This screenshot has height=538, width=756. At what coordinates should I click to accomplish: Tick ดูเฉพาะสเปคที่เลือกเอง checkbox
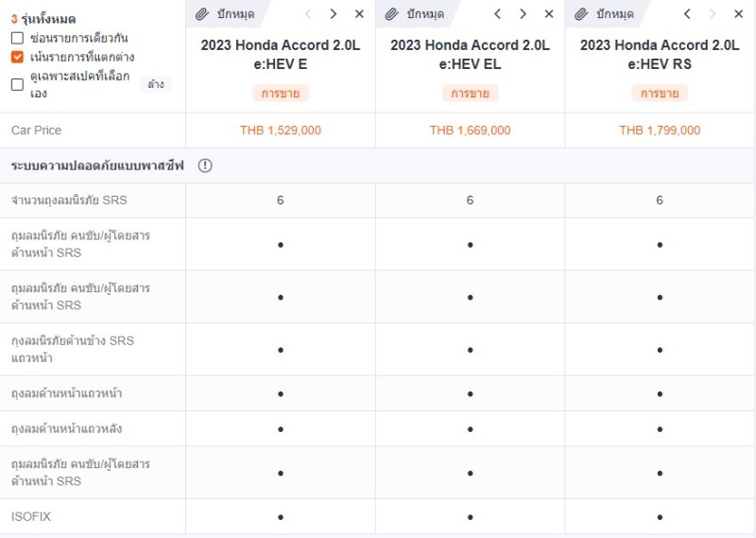[x=17, y=84]
